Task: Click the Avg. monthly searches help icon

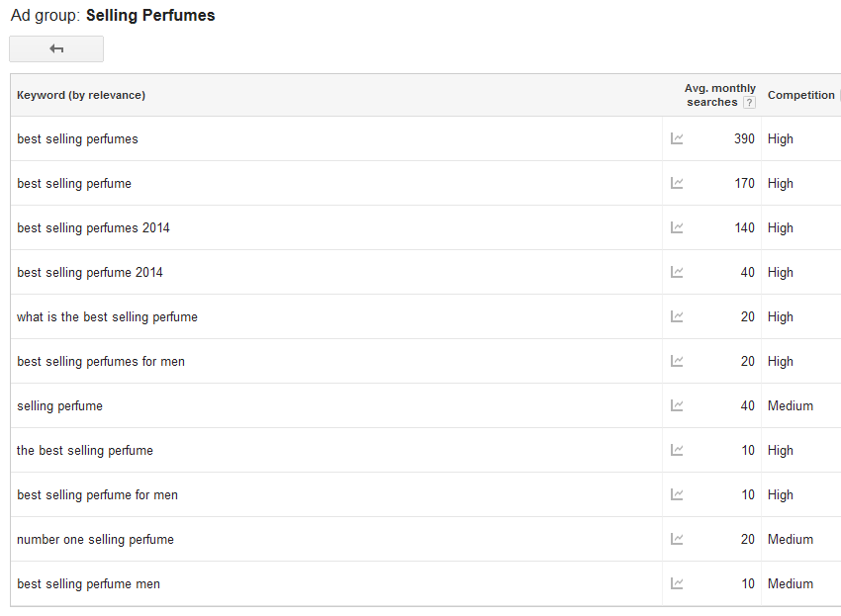Action: pos(749,103)
